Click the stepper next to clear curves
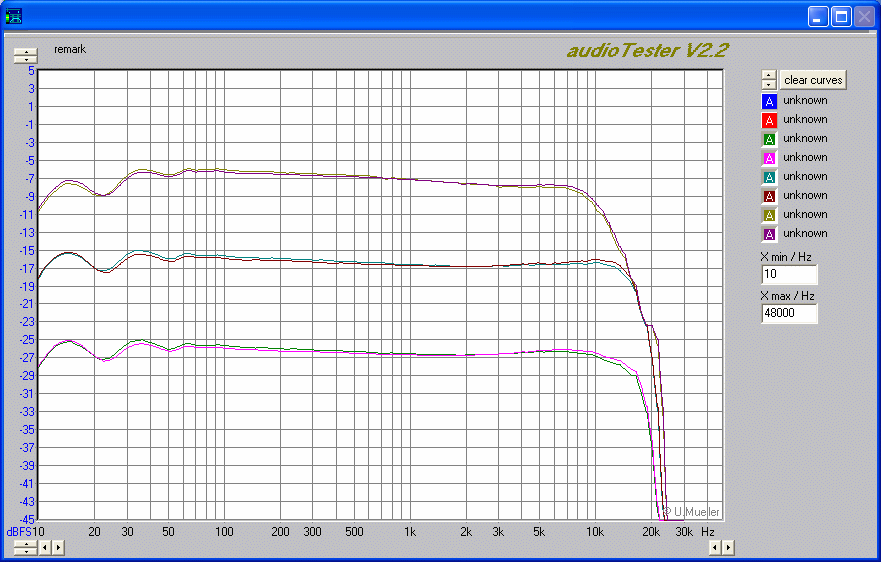 (769, 80)
